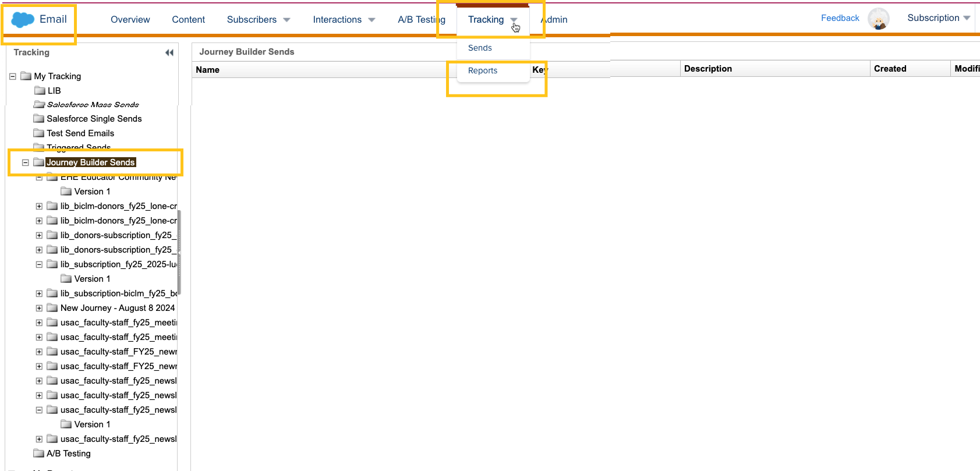This screenshot has width=980, height=471.
Task: Select Version 1 under lib_subscription_fy25_2025
Action: 92,279
